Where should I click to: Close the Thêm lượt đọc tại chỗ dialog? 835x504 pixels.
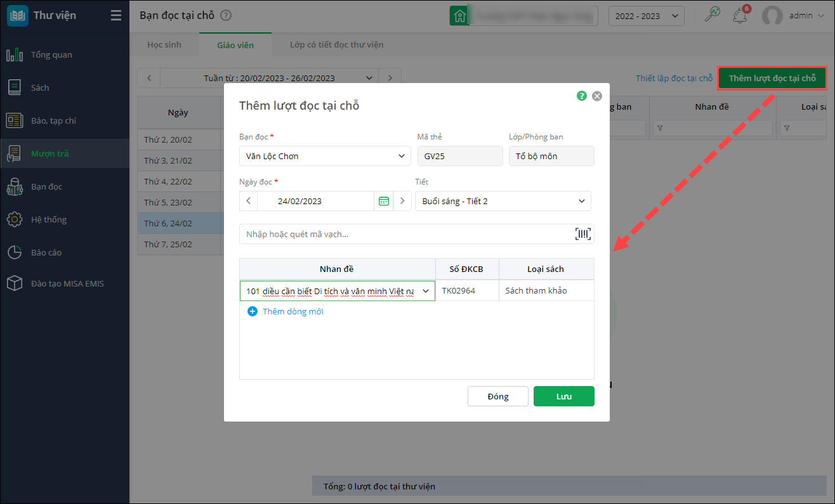point(597,96)
